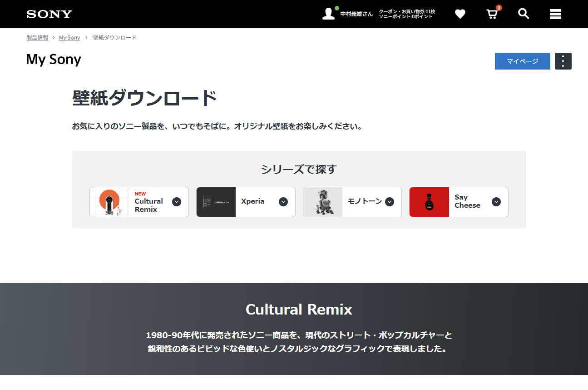Open the user account profile icon
Viewport: 588px width, 390px height.
(x=328, y=14)
